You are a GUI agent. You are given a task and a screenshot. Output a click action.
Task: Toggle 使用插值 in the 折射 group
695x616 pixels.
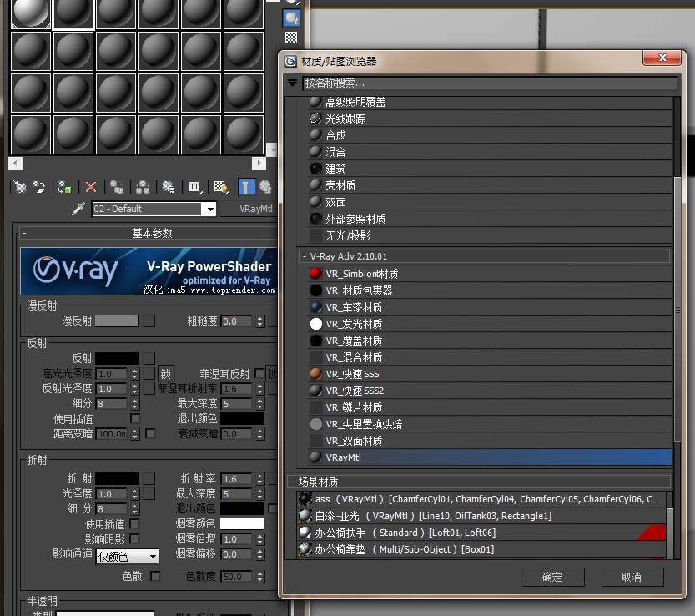(x=135, y=523)
